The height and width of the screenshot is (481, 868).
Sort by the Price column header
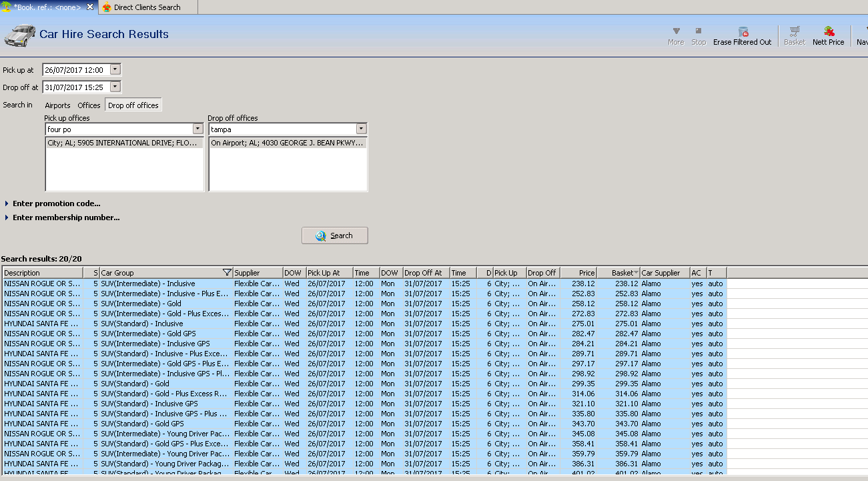pyautogui.click(x=578, y=273)
